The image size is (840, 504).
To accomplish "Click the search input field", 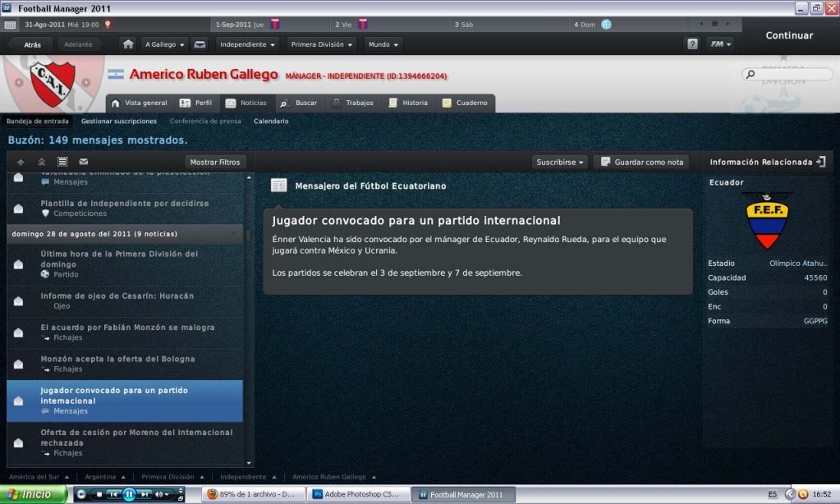I will coord(787,75).
